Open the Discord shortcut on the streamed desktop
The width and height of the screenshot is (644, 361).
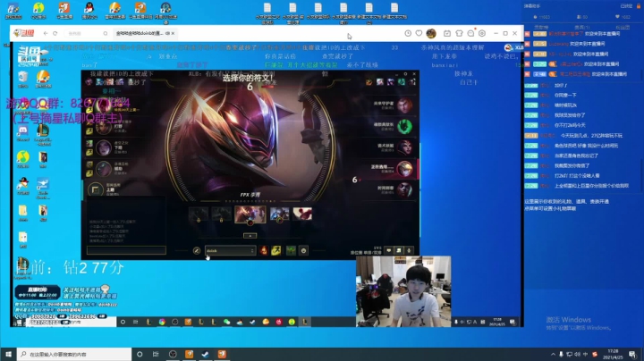pos(23,134)
